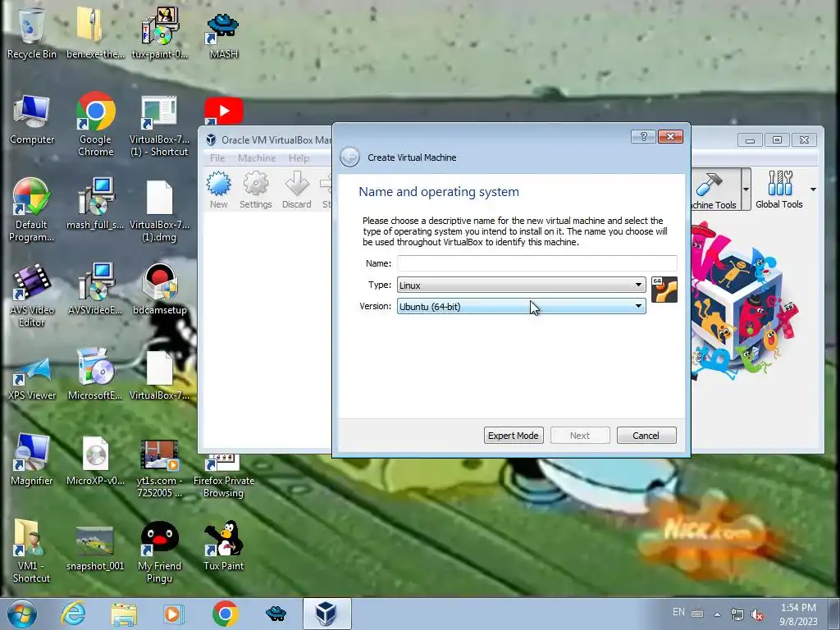The width and height of the screenshot is (840, 630).
Task: Click the Settings gear in VirtualBox toolbar
Action: tap(256, 189)
